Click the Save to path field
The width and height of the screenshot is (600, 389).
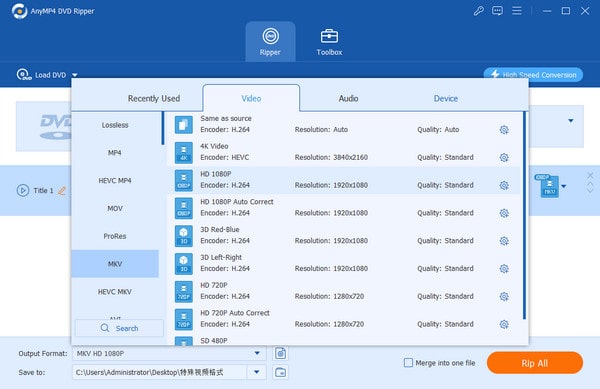click(x=160, y=372)
